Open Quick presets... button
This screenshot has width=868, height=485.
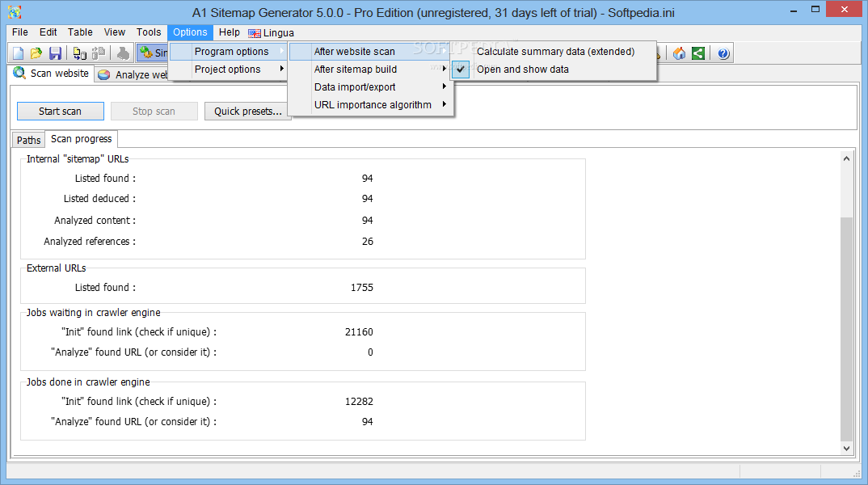pos(248,112)
